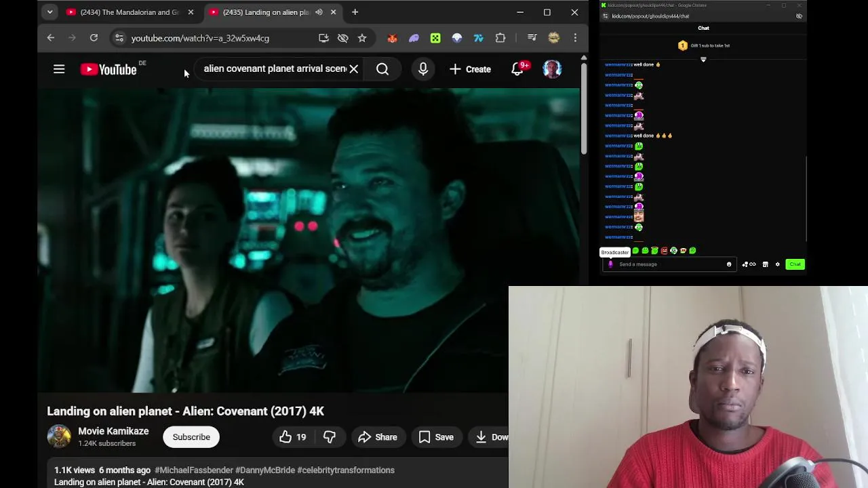Open the Create video menu
This screenshot has height=488, width=868.
pos(470,69)
